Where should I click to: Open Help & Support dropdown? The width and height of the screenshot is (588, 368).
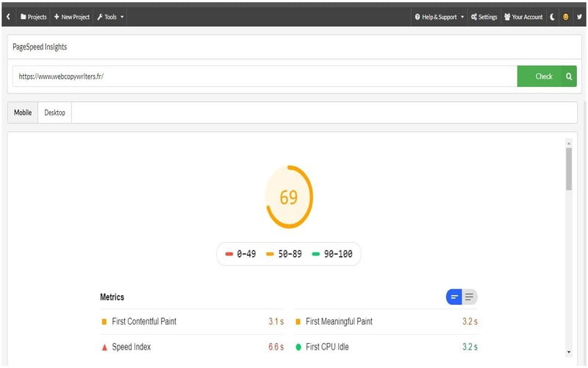click(439, 17)
